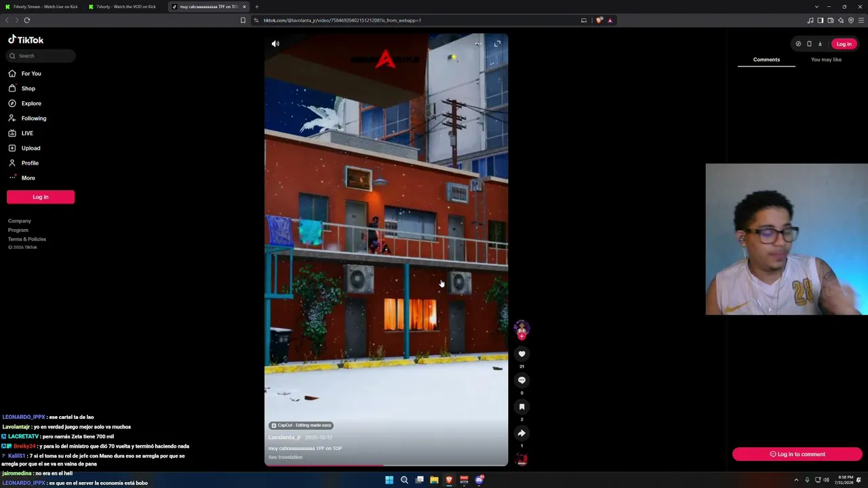The height and width of the screenshot is (488, 868).
Task: Focus the TikTok Search field
Action: (41, 56)
